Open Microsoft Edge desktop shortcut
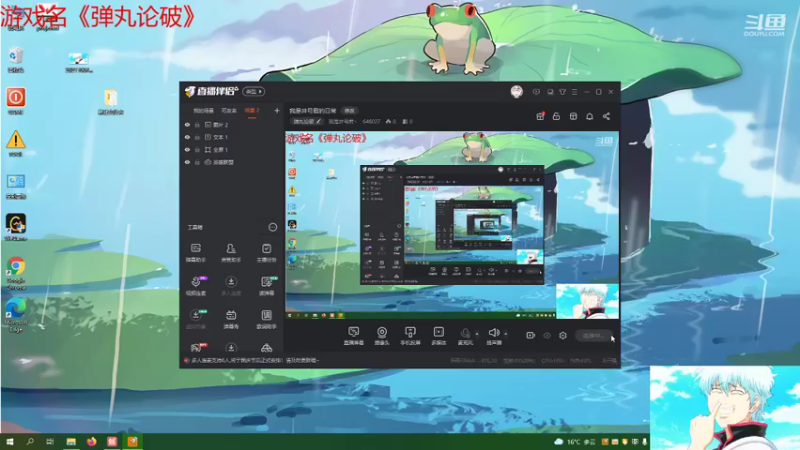Screen dimensions: 800x450 [16, 315]
